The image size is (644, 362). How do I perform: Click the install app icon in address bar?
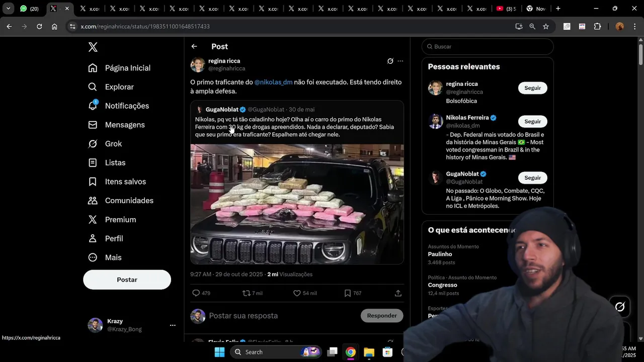point(519,27)
